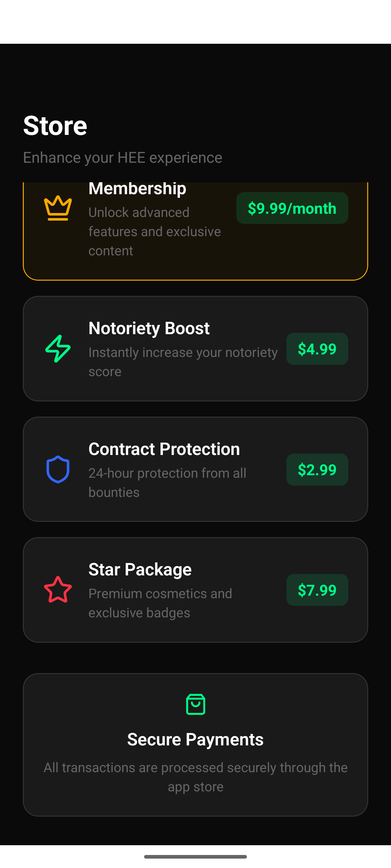Screen dimensions: 391x868
Task: Tap 'Instantly increase your notoriety score' description
Action: pos(183,362)
